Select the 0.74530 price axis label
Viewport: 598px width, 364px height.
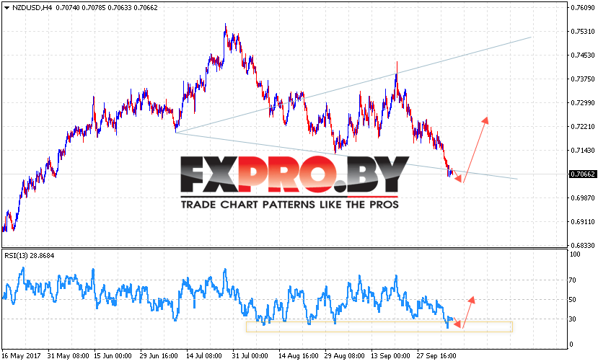[x=582, y=56]
